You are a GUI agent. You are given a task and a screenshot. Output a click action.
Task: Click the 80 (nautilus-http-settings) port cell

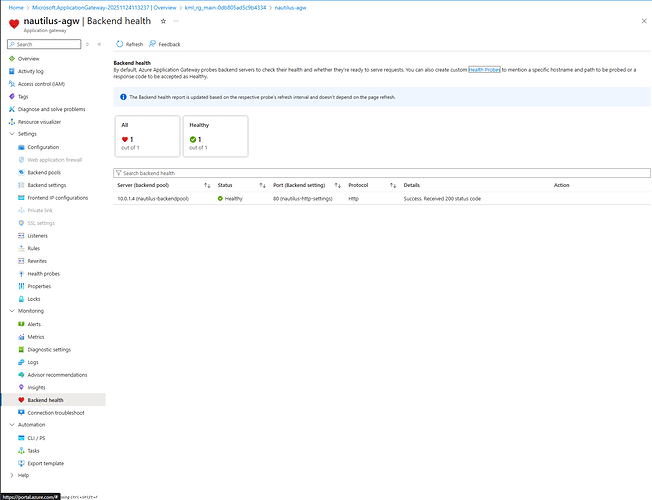pyautogui.click(x=303, y=199)
